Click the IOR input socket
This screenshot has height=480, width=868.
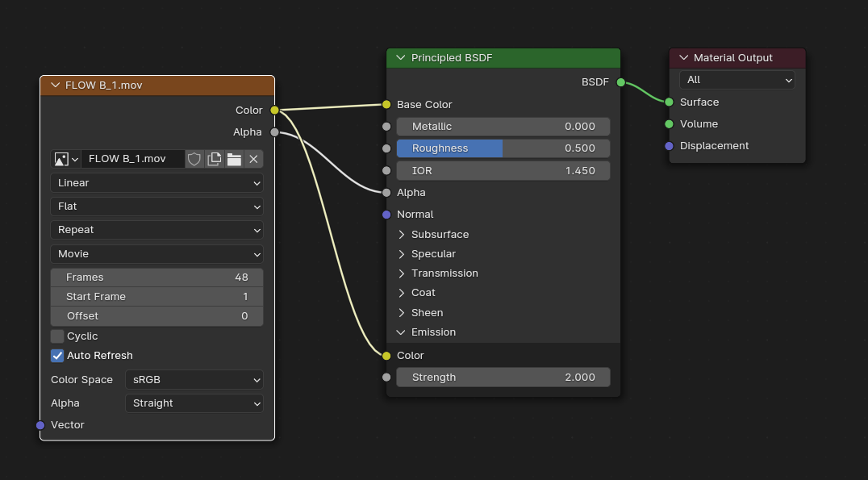pos(386,170)
